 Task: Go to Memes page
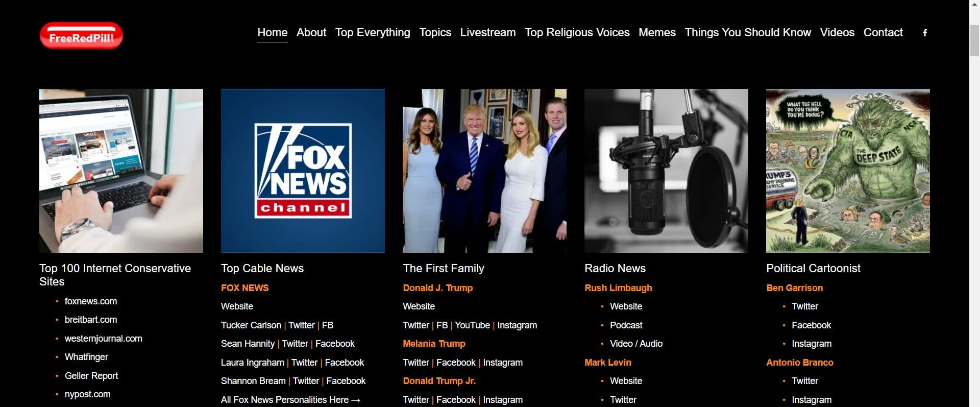(x=657, y=33)
